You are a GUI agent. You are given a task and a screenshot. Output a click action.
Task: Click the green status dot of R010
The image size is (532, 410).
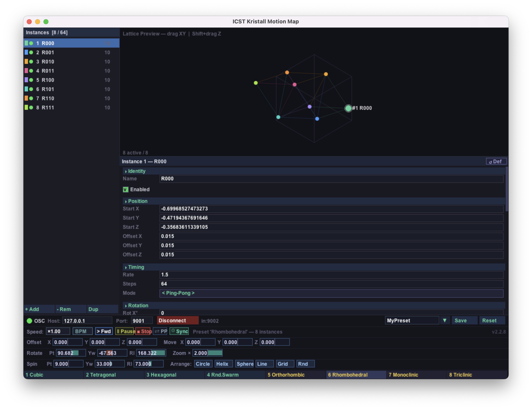tap(31, 62)
